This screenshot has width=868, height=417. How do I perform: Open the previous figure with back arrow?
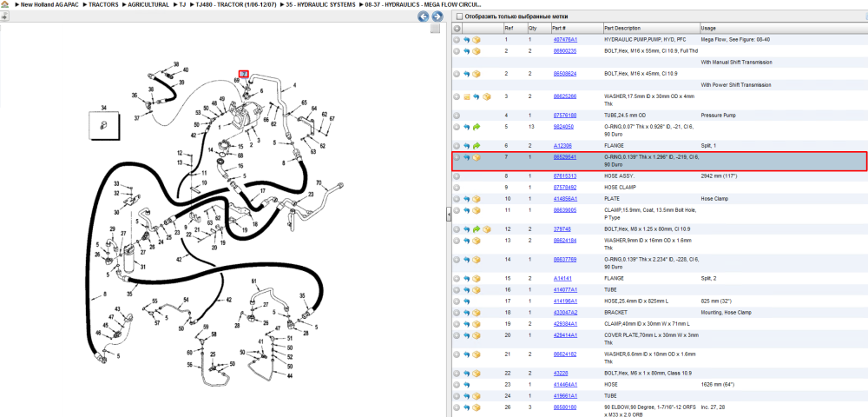pyautogui.click(x=423, y=17)
